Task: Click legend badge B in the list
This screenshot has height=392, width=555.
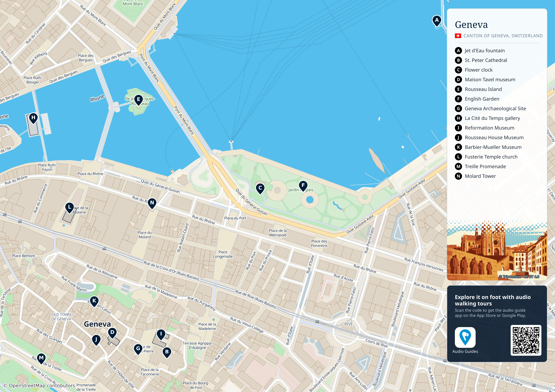Action: tap(458, 60)
